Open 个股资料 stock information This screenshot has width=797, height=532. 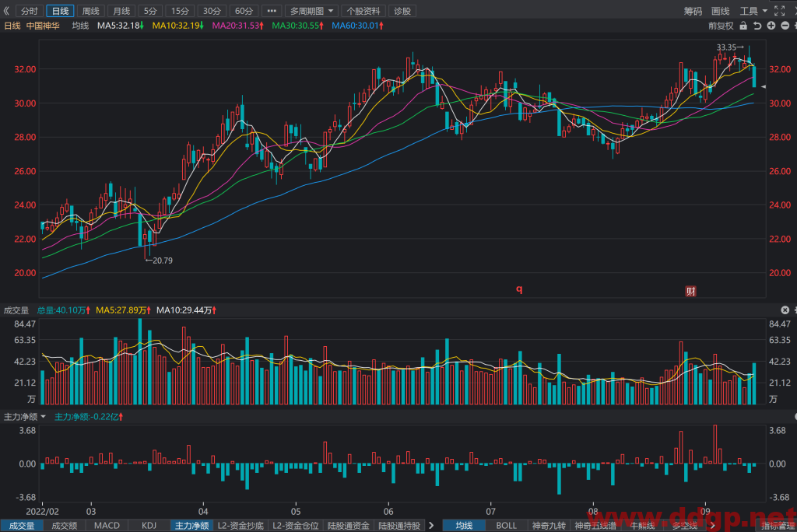363,11
